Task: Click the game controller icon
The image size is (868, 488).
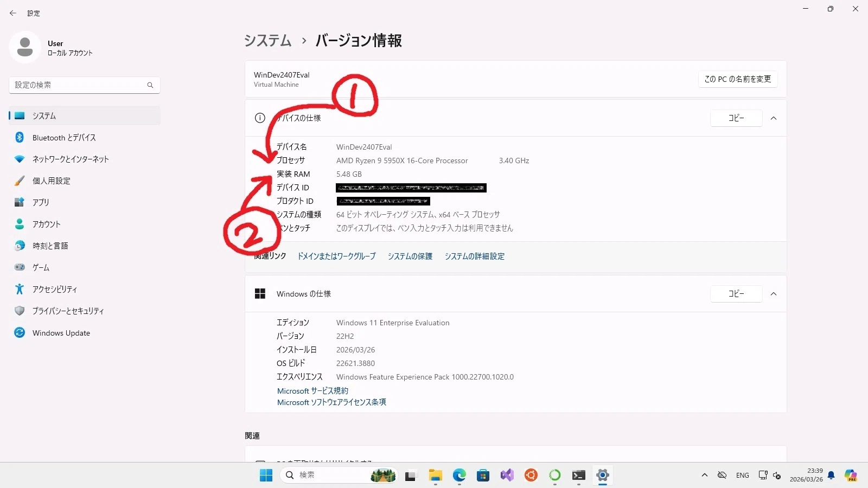Action: [20, 267]
